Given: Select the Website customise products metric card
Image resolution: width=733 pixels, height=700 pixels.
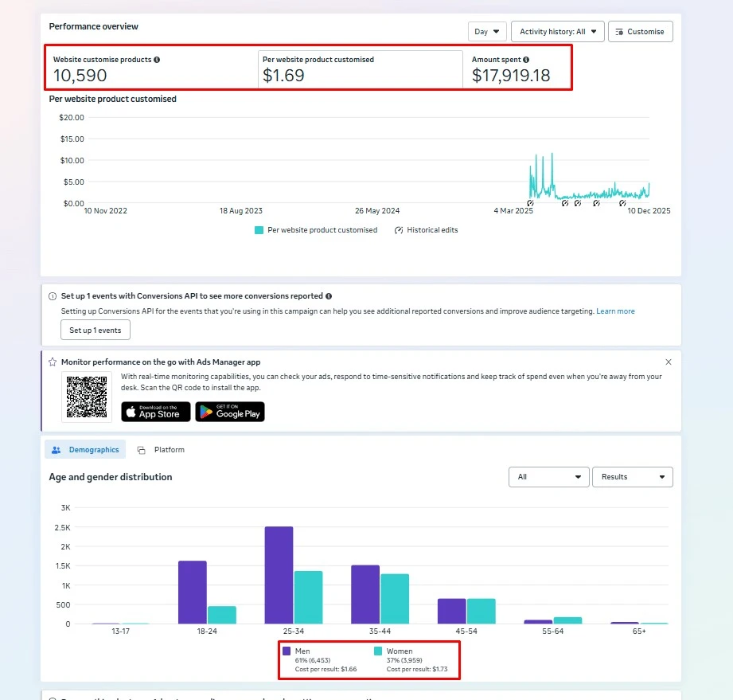Looking at the screenshot, I should [x=152, y=69].
